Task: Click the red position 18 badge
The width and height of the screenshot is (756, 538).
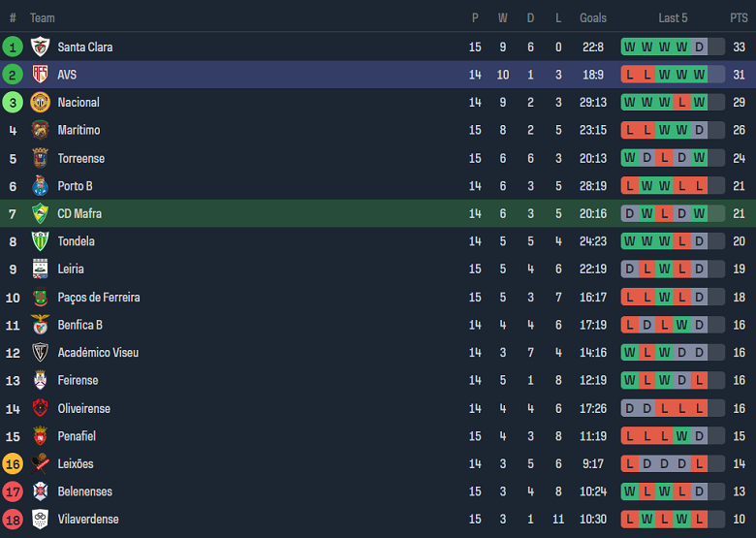Action: tap(13, 520)
